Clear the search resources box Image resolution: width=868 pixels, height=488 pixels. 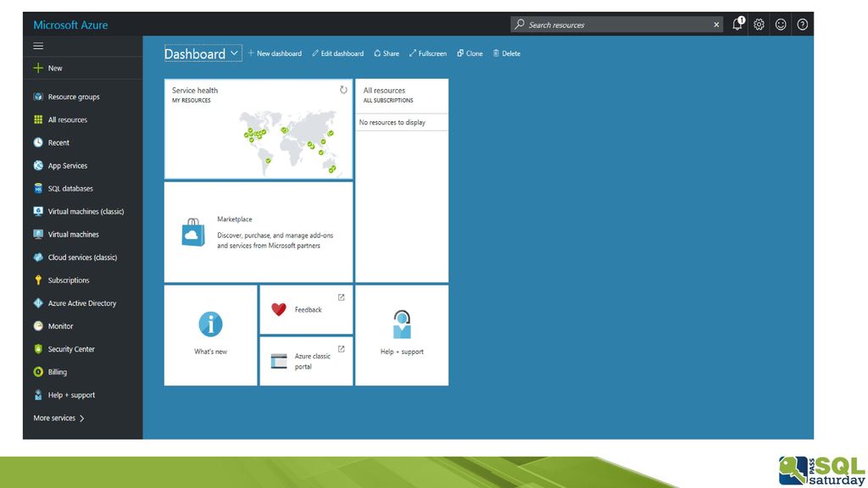tap(716, 25)
